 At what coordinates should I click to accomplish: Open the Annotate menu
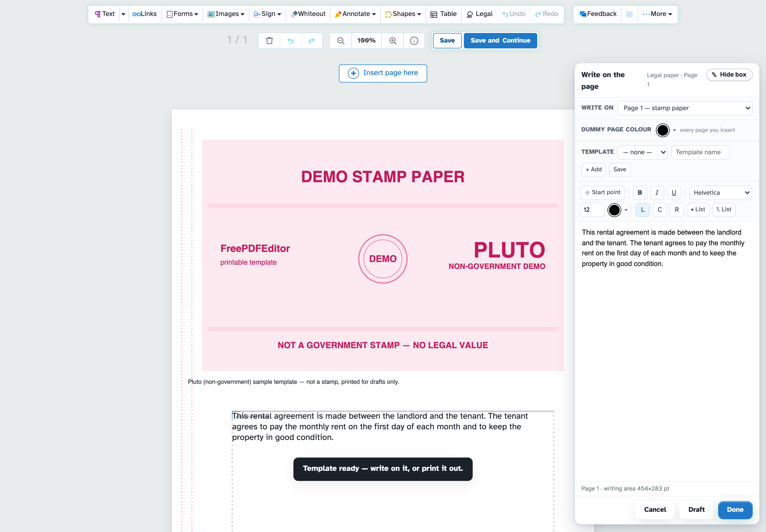click(355, 14)
